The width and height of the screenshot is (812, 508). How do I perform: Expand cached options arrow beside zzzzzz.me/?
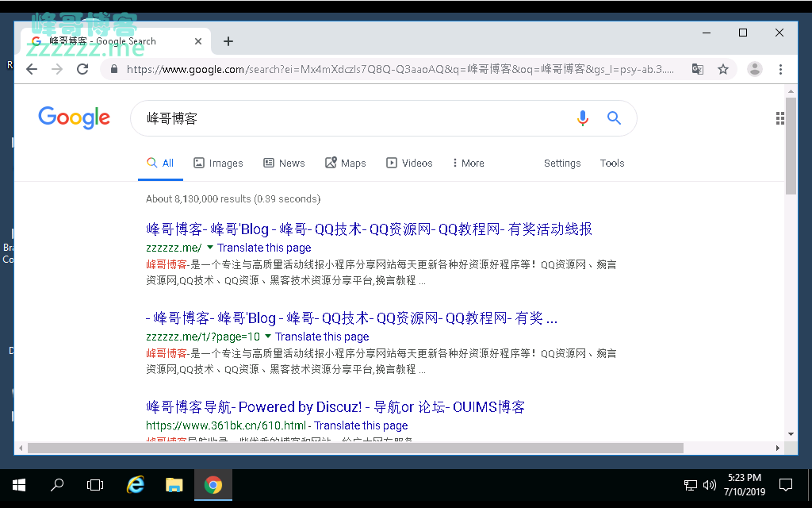(209, 248)
